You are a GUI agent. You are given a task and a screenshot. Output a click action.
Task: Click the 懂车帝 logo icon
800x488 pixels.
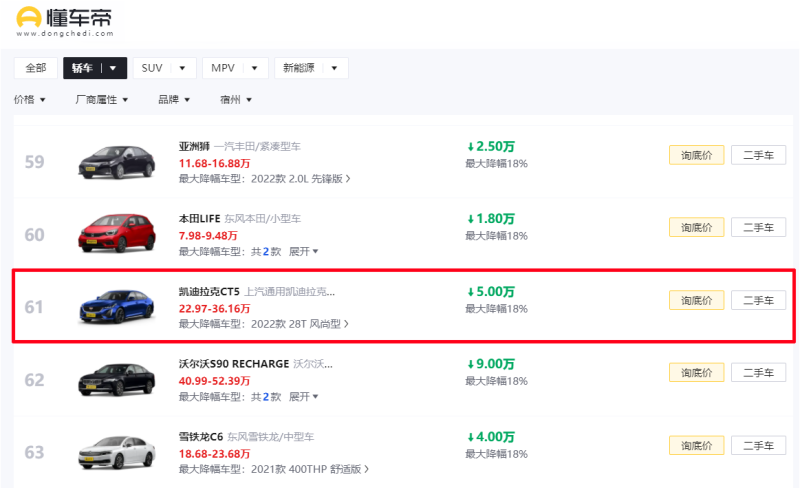[30, 18]
